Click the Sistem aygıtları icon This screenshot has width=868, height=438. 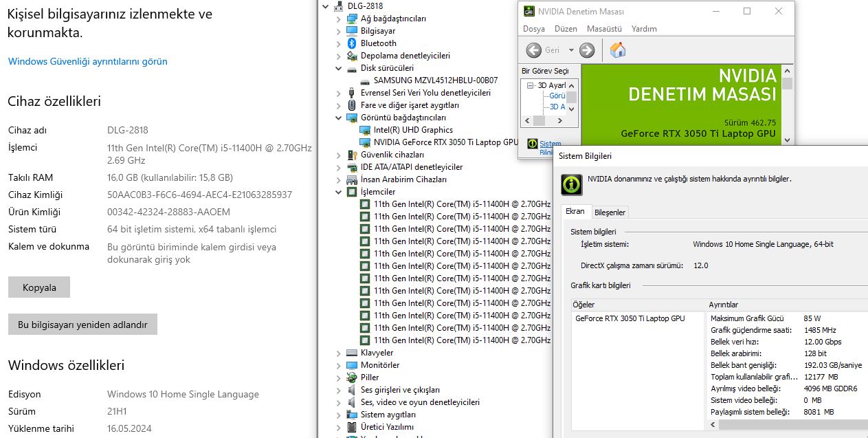pyautogui.click(x=351, y=415)
